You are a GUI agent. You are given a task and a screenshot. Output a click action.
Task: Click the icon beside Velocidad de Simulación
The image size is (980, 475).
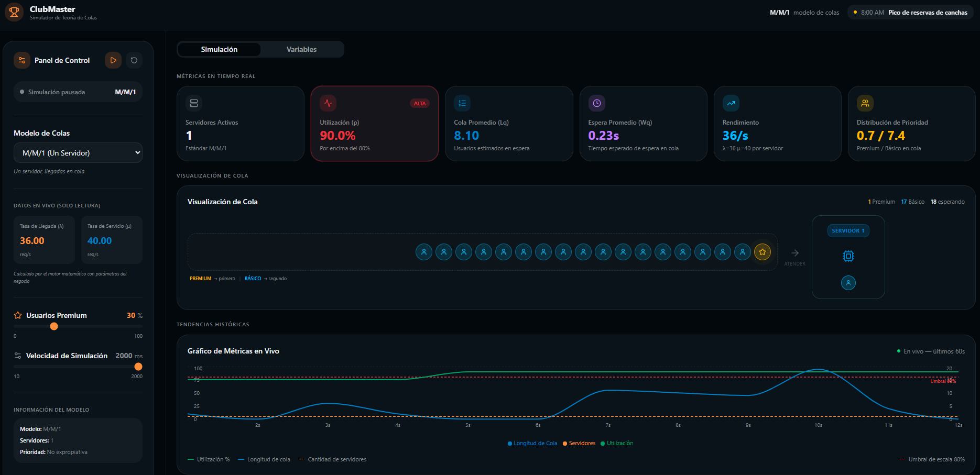(x=18, y=356)
